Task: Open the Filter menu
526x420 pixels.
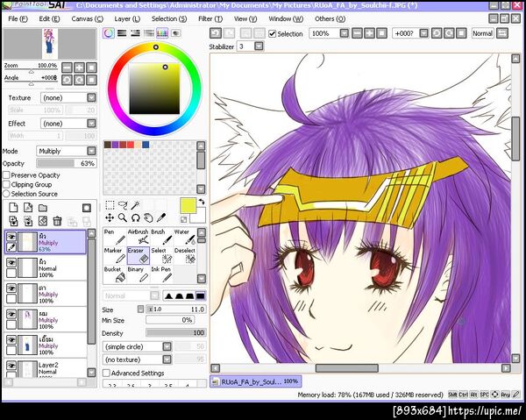Action: point(210,18)
